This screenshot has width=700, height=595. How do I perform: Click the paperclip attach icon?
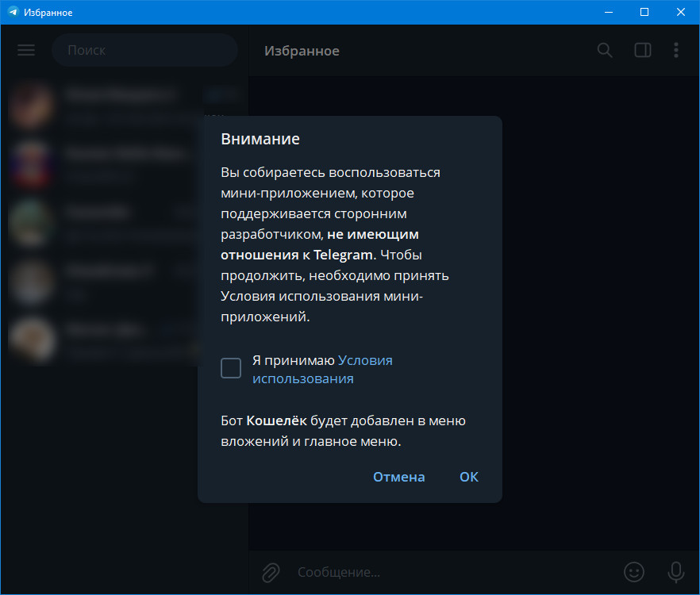click(x=271, y=572)
